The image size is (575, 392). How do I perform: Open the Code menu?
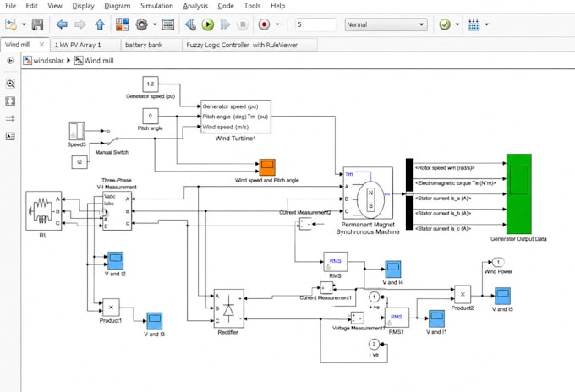tap(226, 6)
